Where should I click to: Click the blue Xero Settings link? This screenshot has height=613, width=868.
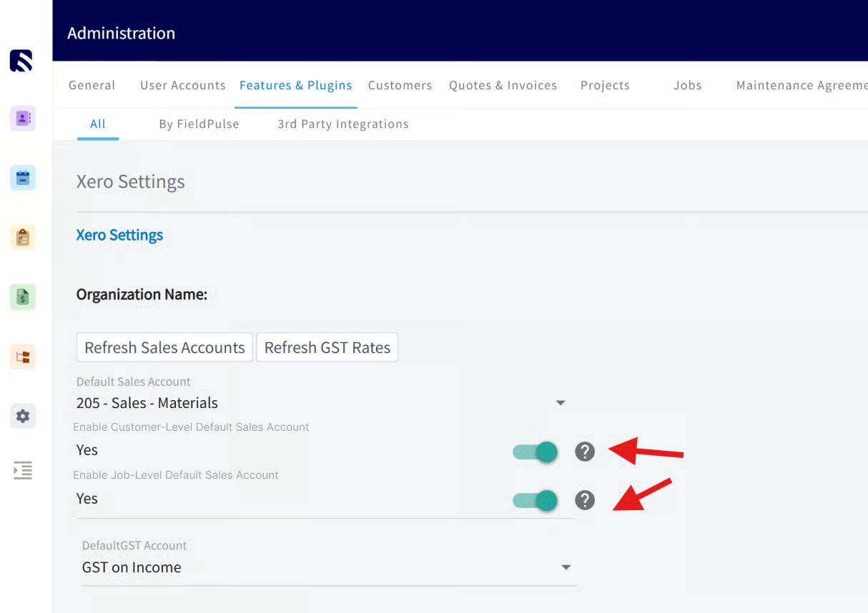click(119, 235)
